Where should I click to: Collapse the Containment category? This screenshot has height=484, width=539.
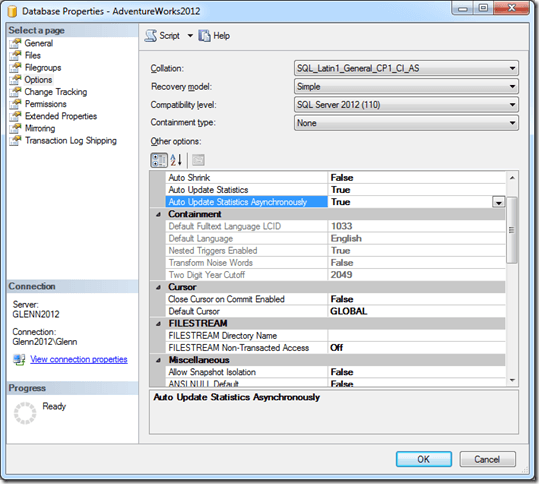[158, 214]
